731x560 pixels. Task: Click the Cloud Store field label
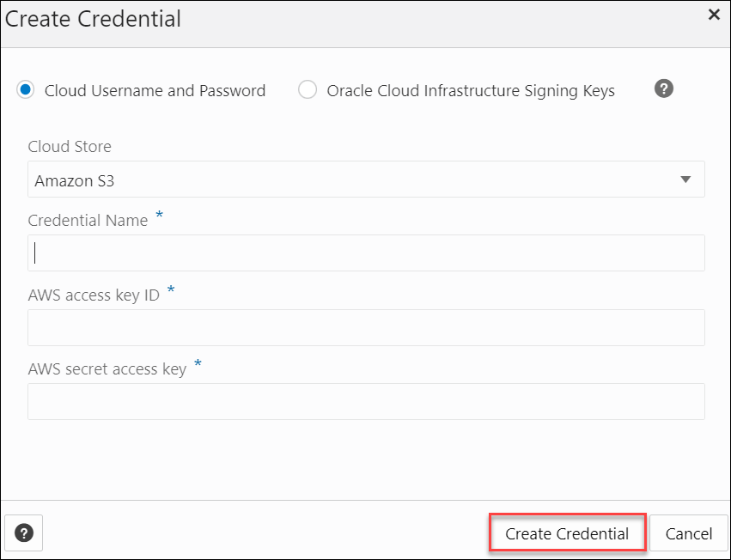click(x=70, y=146)
